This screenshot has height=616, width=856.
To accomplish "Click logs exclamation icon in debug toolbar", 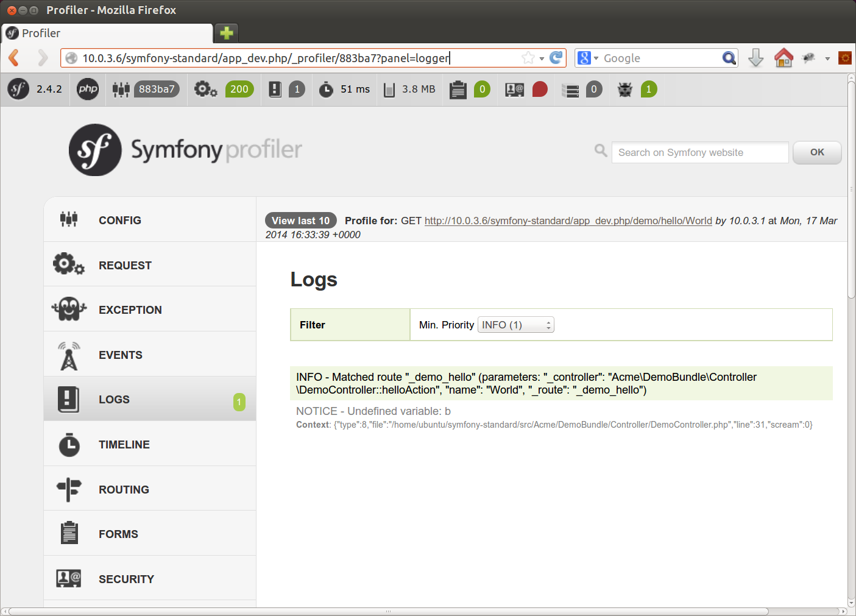I will pyautogui.click(x=275, y=90).
